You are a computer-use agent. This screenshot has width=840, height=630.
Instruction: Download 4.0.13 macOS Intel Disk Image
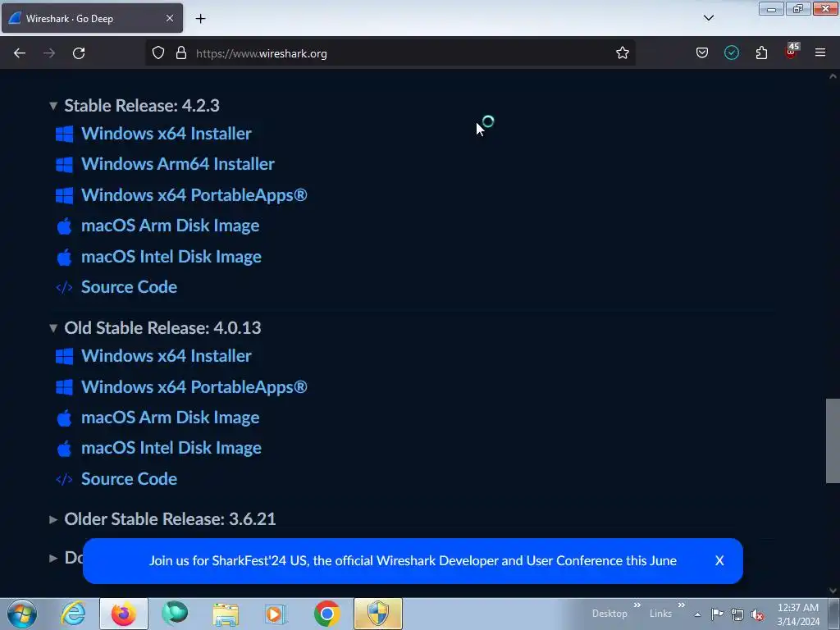tap(171, 448)
